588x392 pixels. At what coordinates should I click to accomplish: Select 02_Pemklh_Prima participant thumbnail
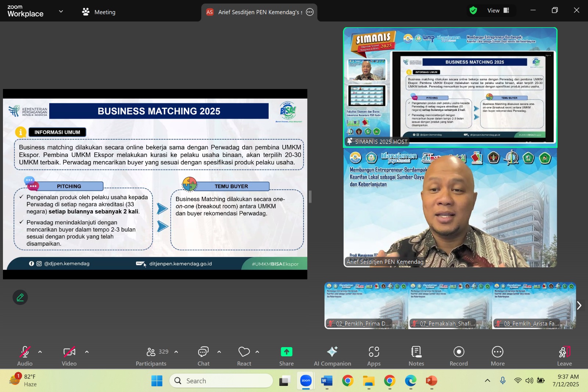click(x=366, y=306)
